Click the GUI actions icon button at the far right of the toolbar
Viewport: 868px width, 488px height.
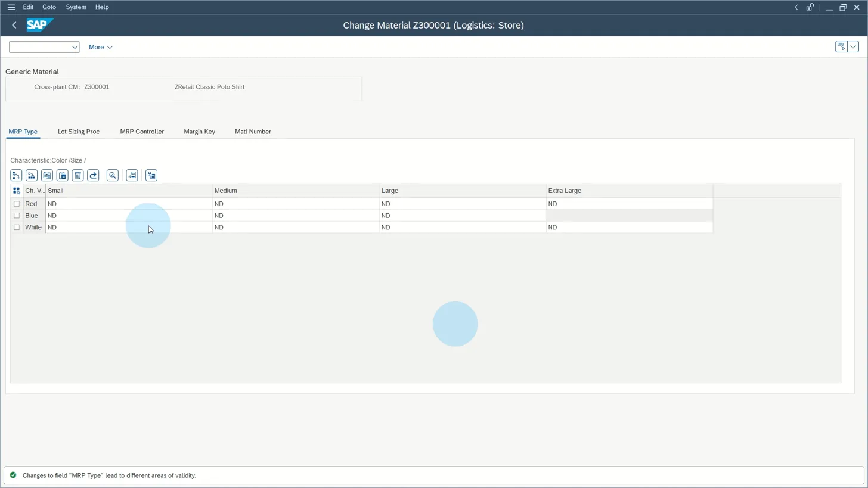pyautogui.click(x=841, y=46)
